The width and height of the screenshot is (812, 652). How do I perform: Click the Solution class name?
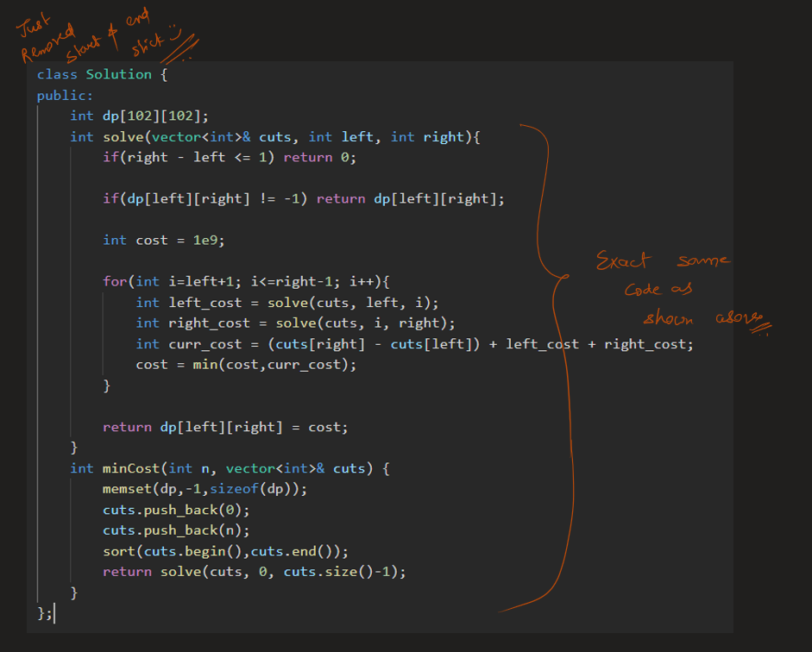coord(118,74)
